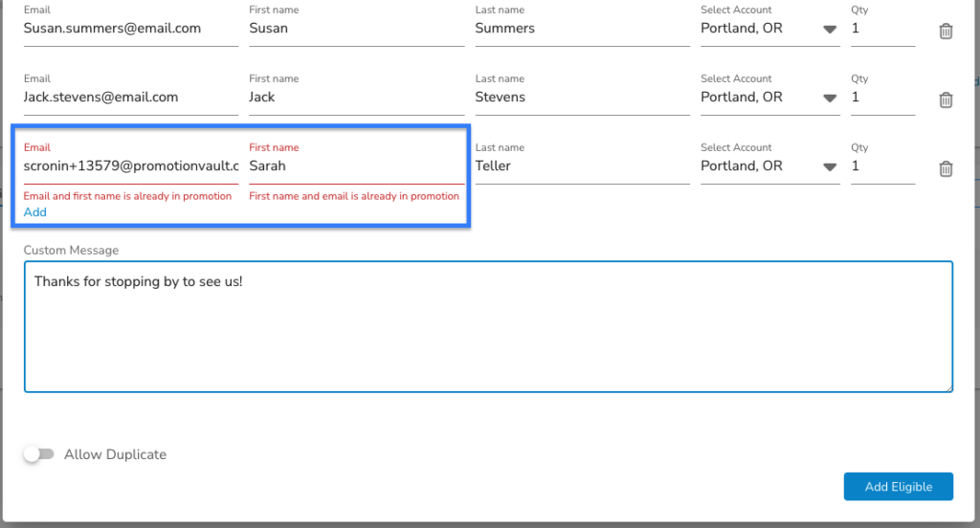Click the First name field containing Jack
This screenshot has width=980, height=528.
pyautogui.click(x=357, y=98)
